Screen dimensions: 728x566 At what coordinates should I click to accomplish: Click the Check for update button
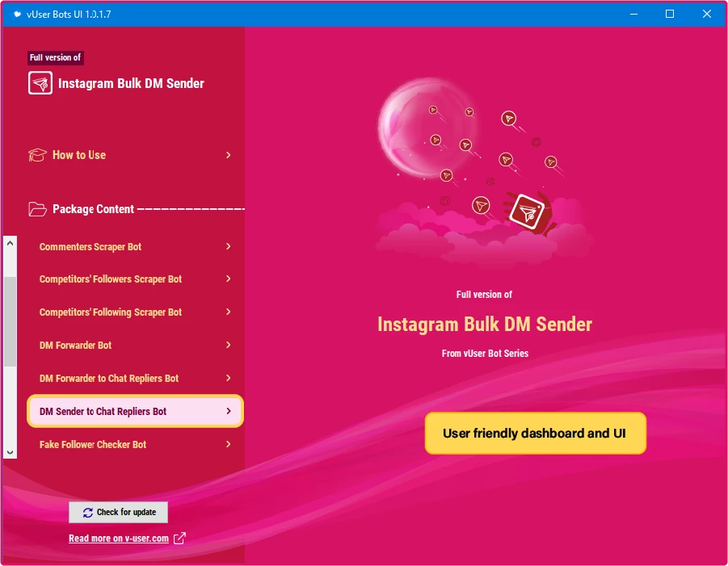click(x=119, y=512)
